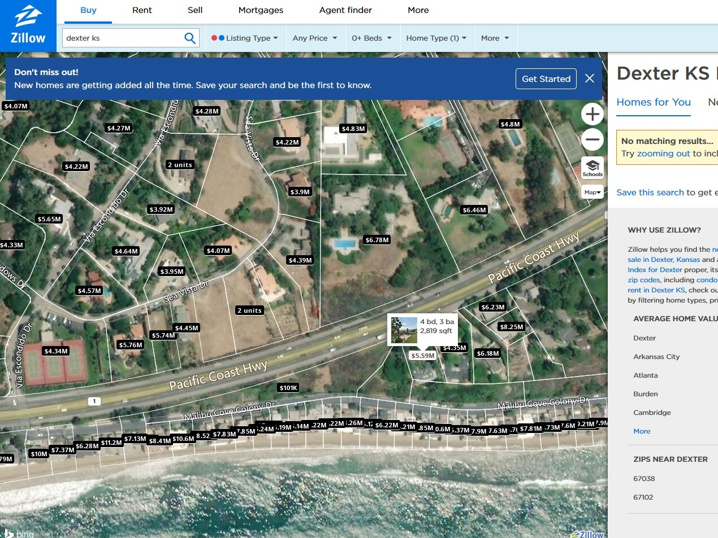Viewport: 718px width, 538px height.
Task: Open the Sell tab
Action: pos(195,10)
